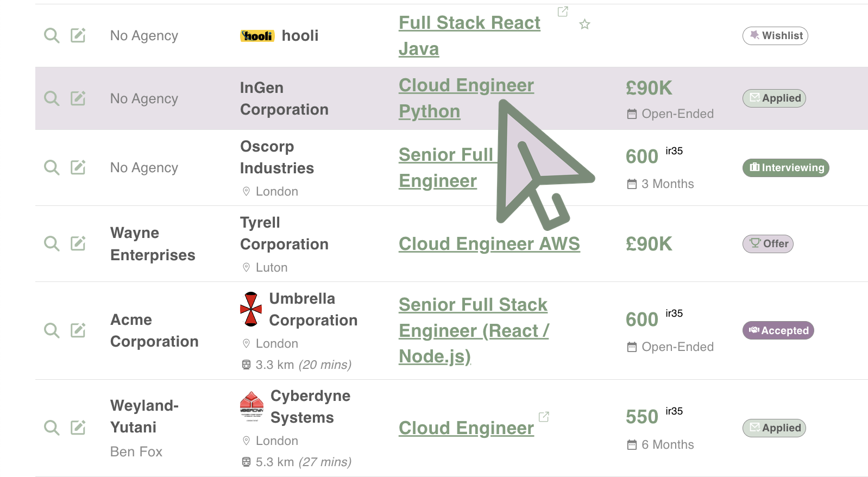868x477 pixels.
Task: Click the hooli company name
Action: tap(300, 36)
